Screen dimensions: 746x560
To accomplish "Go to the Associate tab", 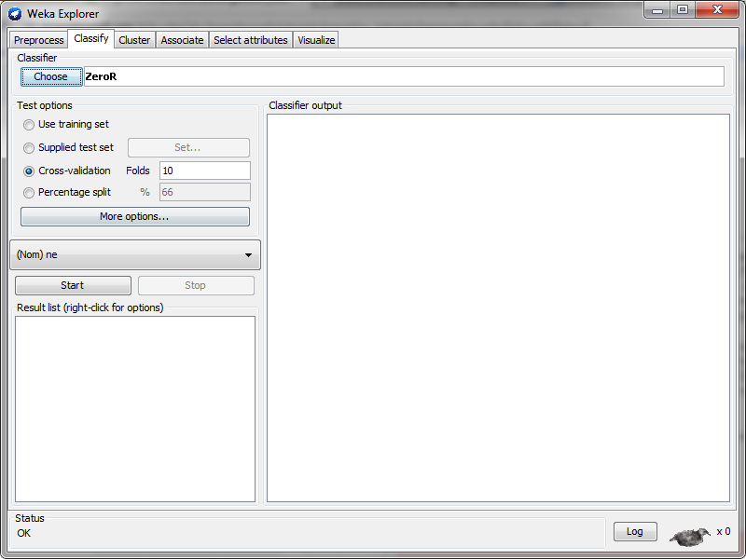I will click(x=182, y=40).
